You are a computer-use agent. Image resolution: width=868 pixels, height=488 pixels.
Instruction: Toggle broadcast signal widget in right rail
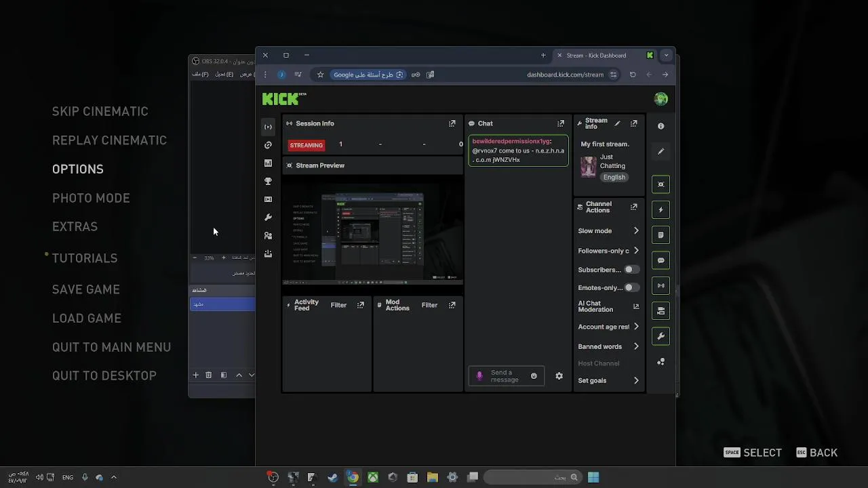tap(660, 286)
